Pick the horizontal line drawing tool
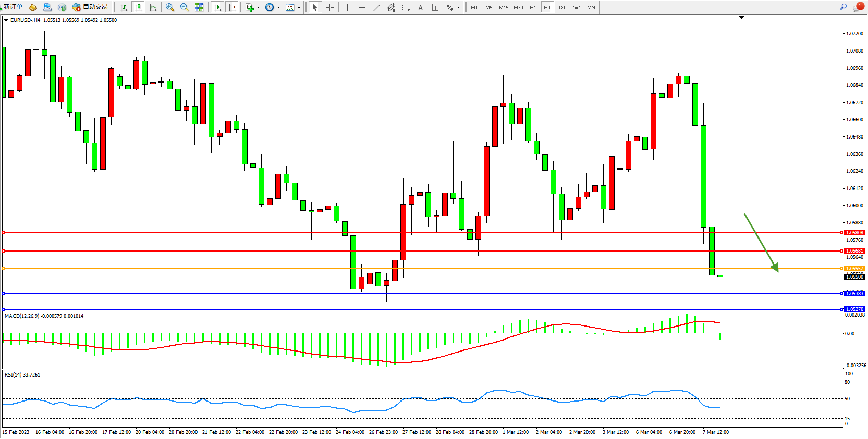868x439 pixels. [x=362, y=7]
